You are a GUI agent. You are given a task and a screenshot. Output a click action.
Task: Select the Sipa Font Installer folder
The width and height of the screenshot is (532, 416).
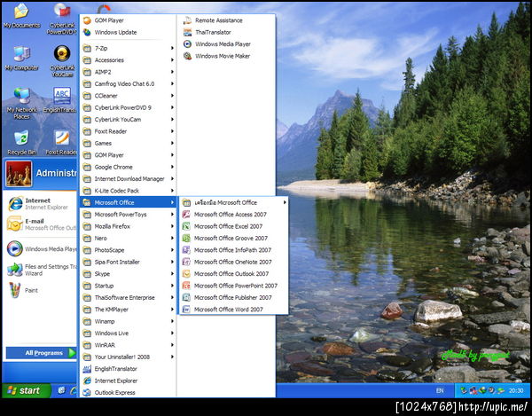(x=129, y=262)
